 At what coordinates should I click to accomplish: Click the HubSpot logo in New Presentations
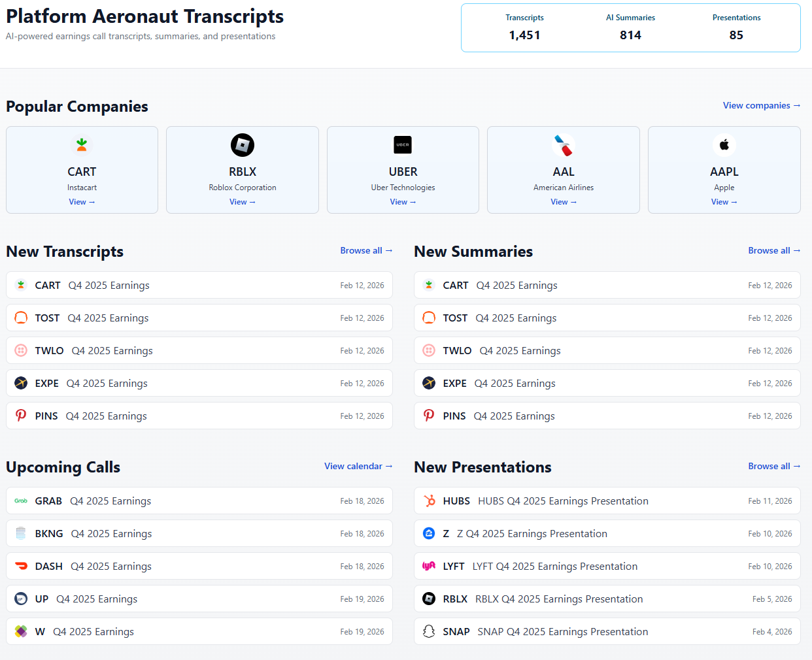(x=429, y=501)
